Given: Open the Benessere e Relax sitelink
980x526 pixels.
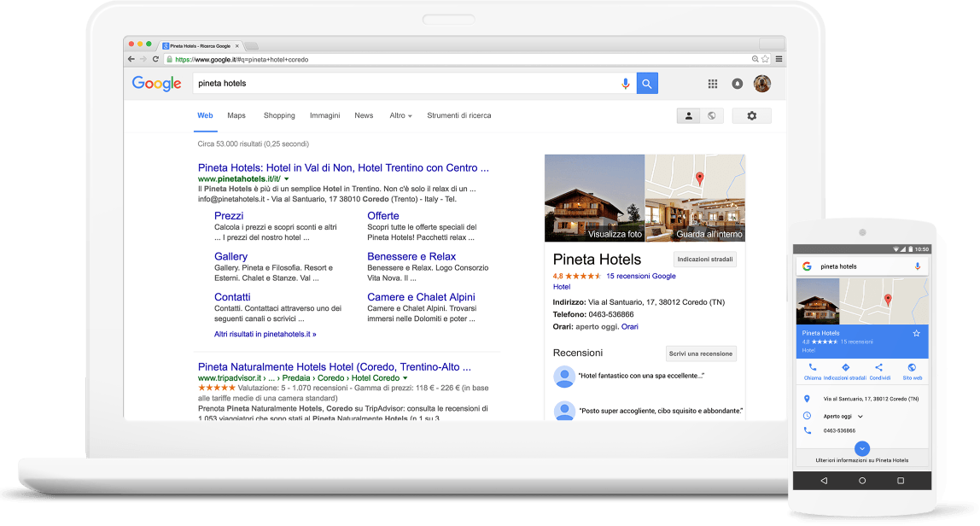Looking at the screenshot, I should tap(411, 256).
